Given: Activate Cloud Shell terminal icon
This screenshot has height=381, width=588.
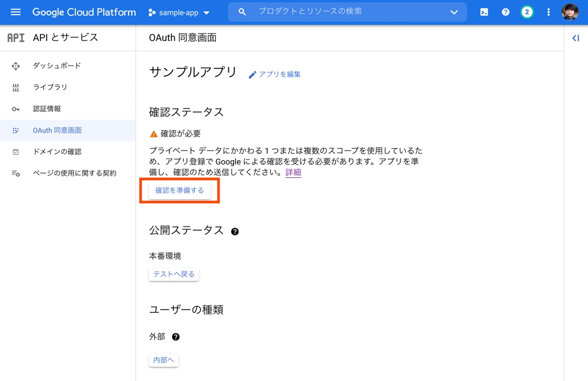Looking at the screenshot, I should [x=484, y=12].
